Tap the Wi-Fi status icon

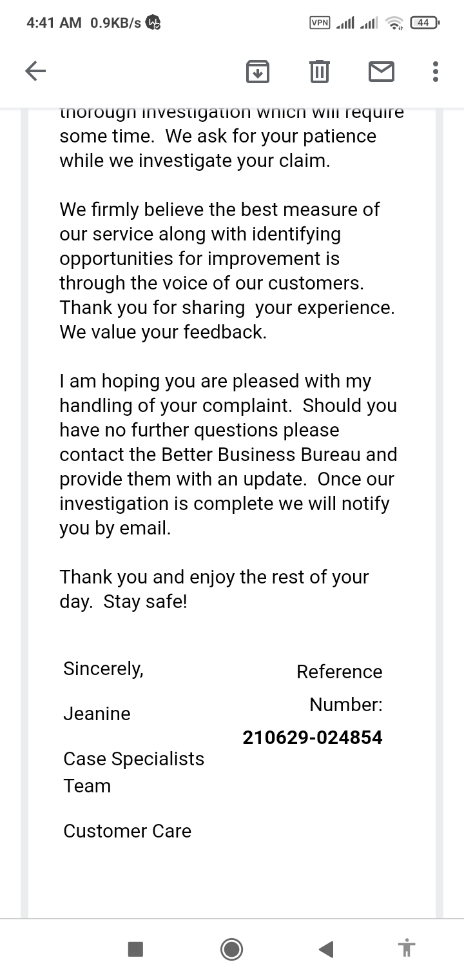[x=394, y=23]
